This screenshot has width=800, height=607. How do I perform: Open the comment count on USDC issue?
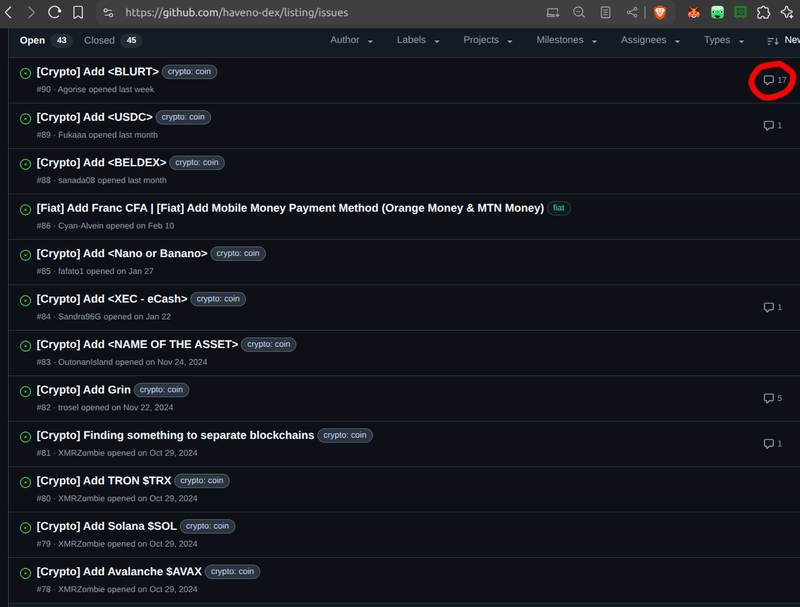pyautogui.click(x=772, y=125)
